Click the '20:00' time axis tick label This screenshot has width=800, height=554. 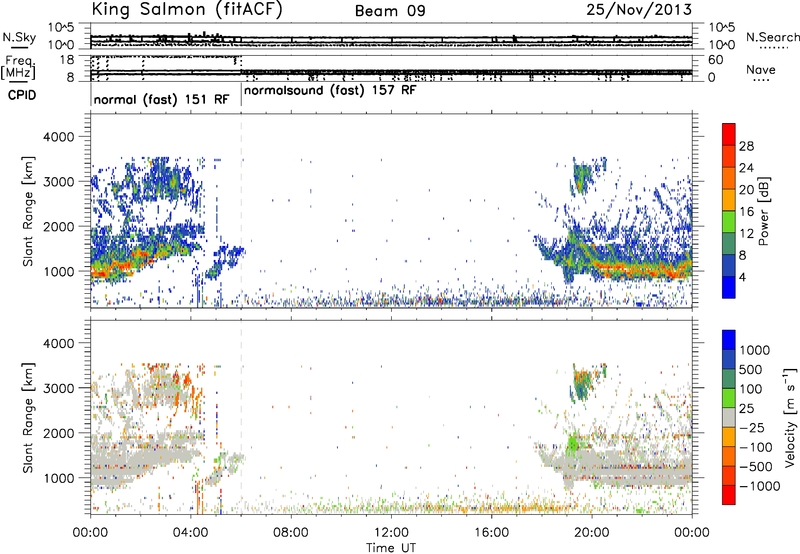(592, 533)
